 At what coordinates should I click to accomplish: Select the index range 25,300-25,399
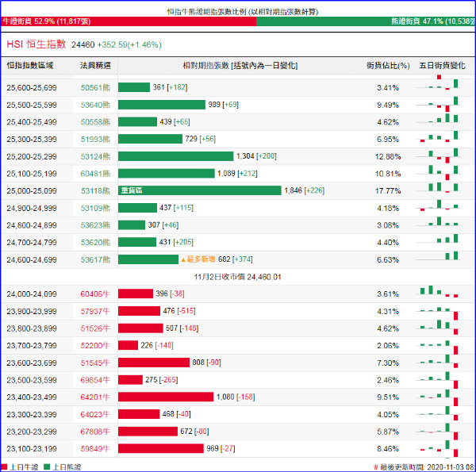click(x=32, y=140)
